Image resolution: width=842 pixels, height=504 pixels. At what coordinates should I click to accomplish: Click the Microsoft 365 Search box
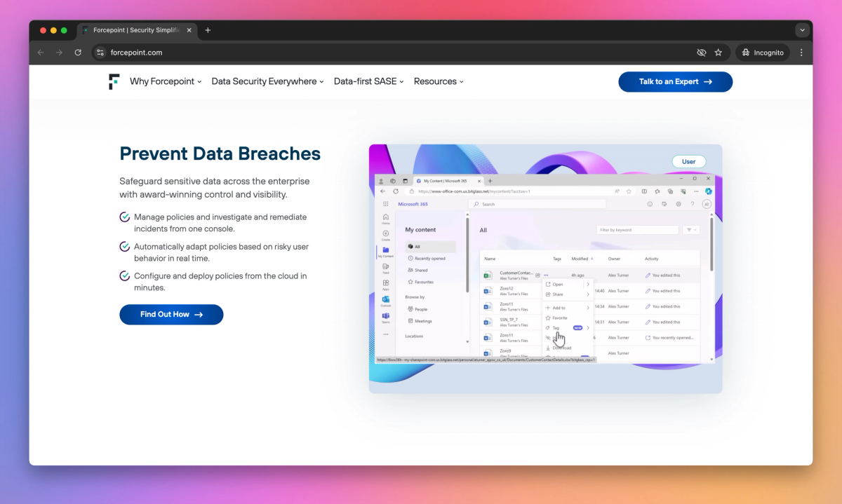click(x=537, y=204)
